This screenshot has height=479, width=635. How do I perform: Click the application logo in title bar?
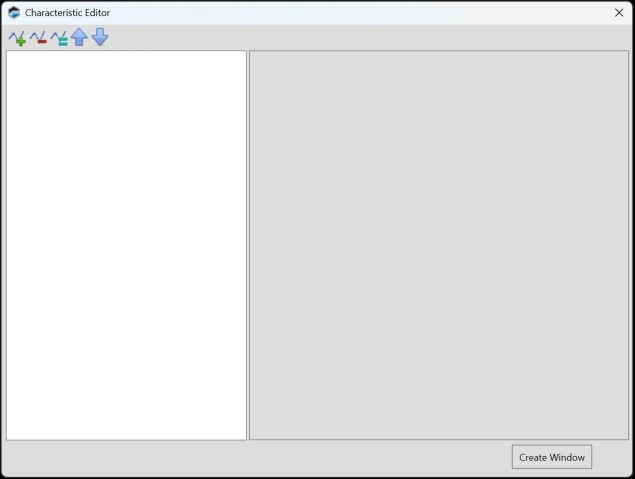click(x=14, y=13)
